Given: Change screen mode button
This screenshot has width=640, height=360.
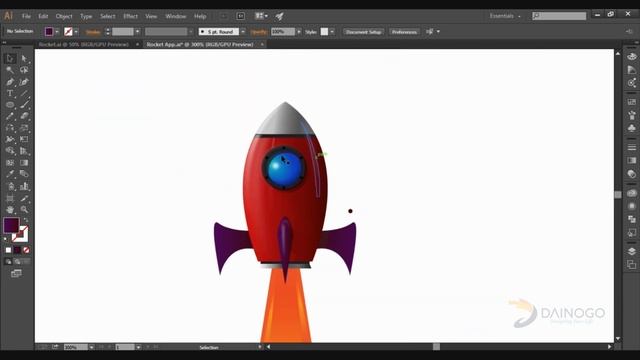Looking at the screenshot, I should coord(16,273).
